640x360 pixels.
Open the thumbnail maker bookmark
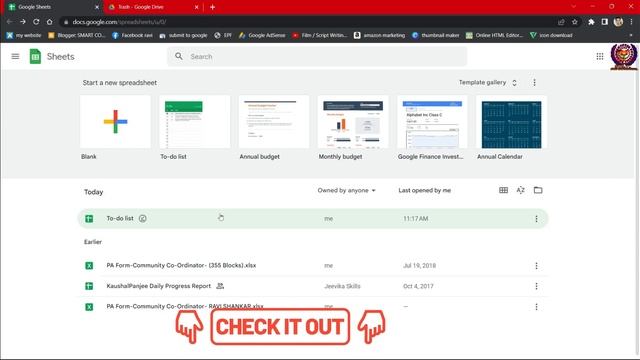click(436, 36)
